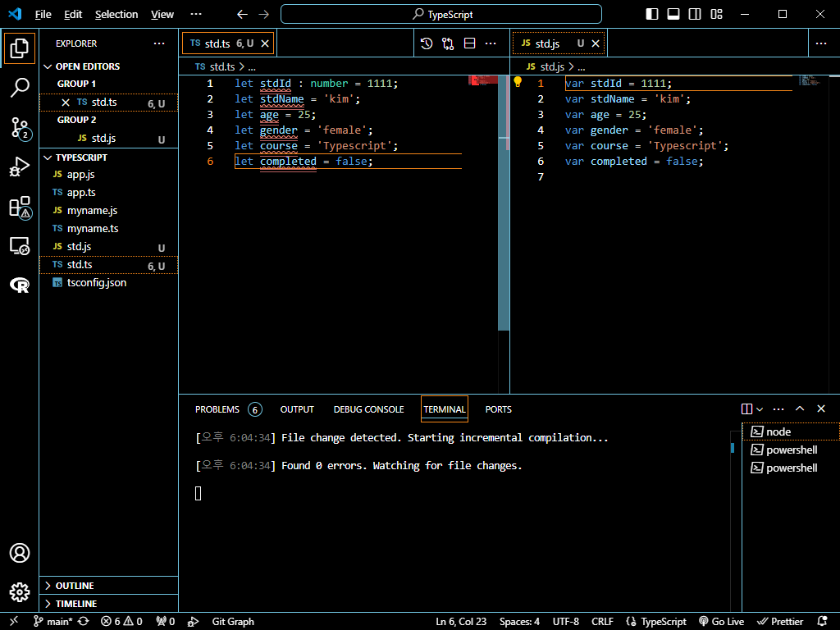Open the split terminal dropdown arrow

click(760, 409)
